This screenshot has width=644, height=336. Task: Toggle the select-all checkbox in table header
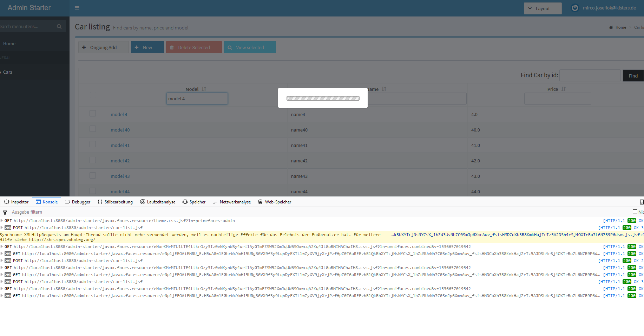point(93,95)
